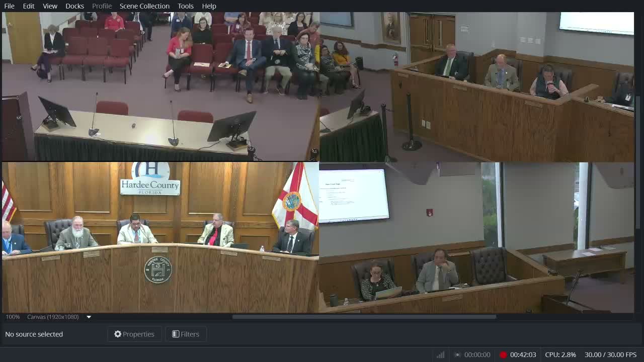Viewport: 644px width, 362px height.
Task: Click the CPU usage indicator
Action: [560, 355]
